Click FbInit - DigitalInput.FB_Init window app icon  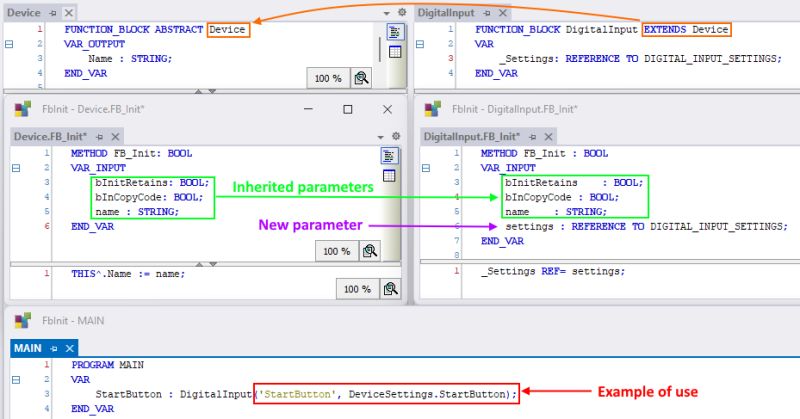click(433, 109)
